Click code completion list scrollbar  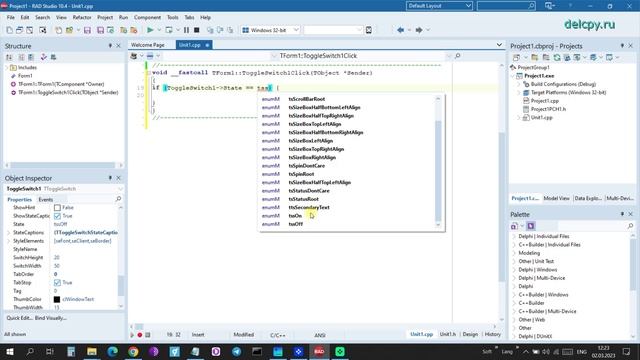coord(438,171)
